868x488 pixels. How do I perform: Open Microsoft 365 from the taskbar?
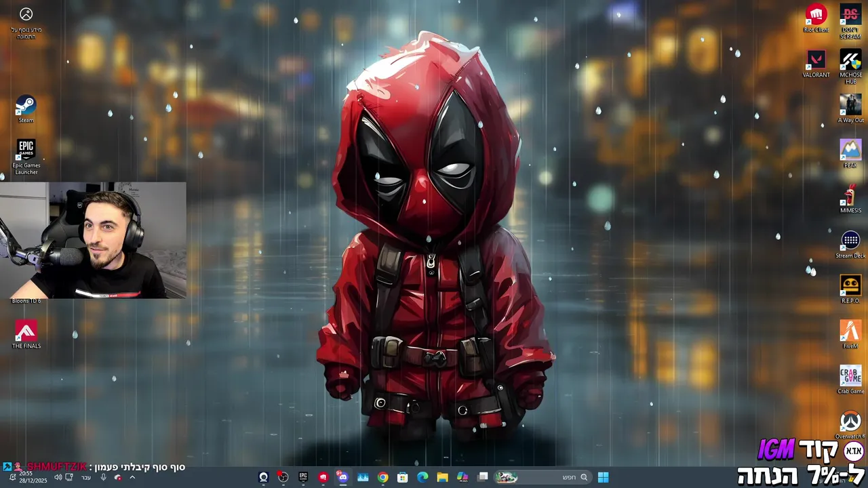(x=462, y=477)
